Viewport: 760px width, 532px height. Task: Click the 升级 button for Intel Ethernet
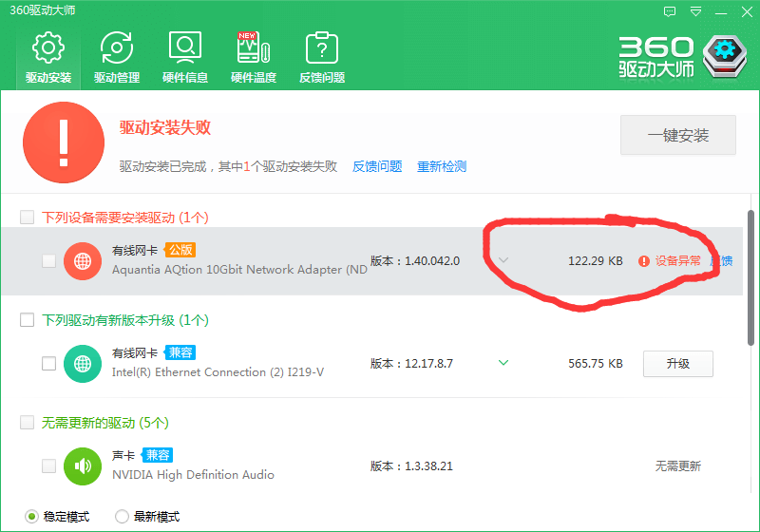[x=678, y=364]
